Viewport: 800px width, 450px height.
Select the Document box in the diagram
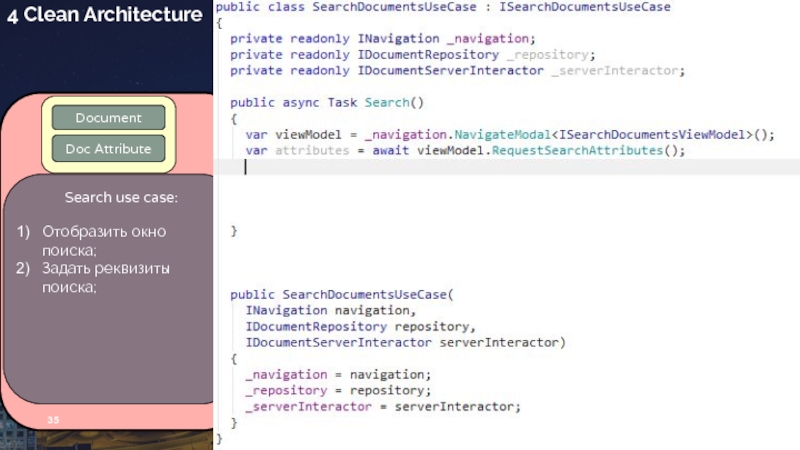pos(108,118)
